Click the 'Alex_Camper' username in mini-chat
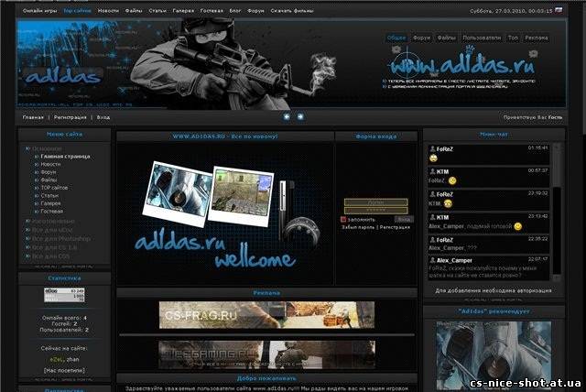Image resolution: width=586 pixels, height=392 pixels. point(454,260)
